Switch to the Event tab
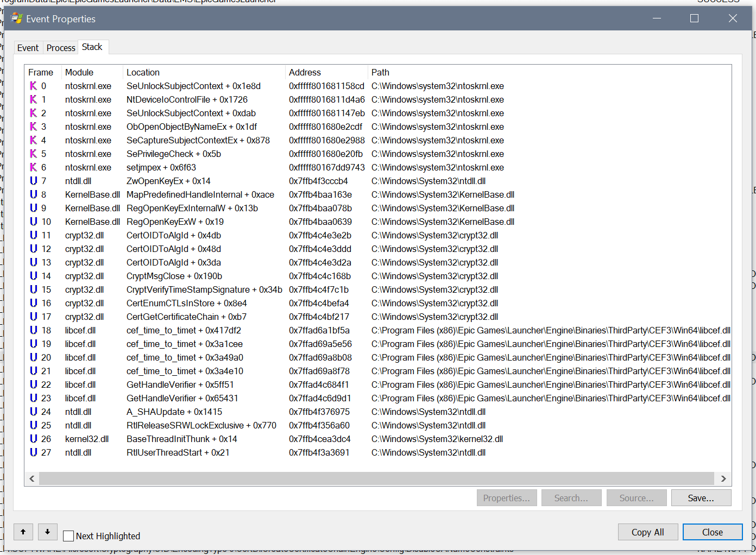The image size is (756, 555). tap(28, 48)
